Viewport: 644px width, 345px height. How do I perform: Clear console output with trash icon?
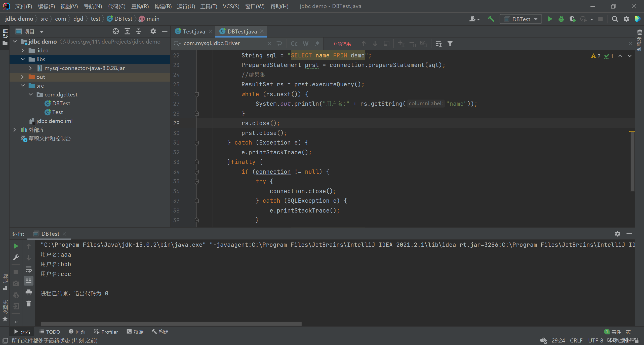pos(29,304)
